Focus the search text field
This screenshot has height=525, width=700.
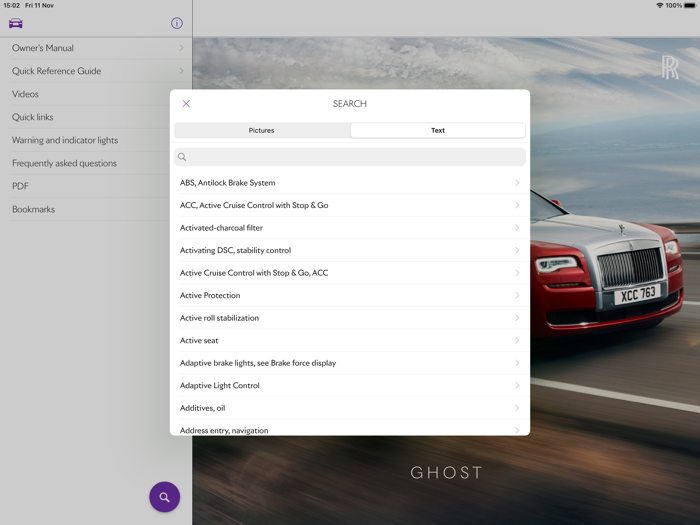pyautogui.click(x=350, y=157)
